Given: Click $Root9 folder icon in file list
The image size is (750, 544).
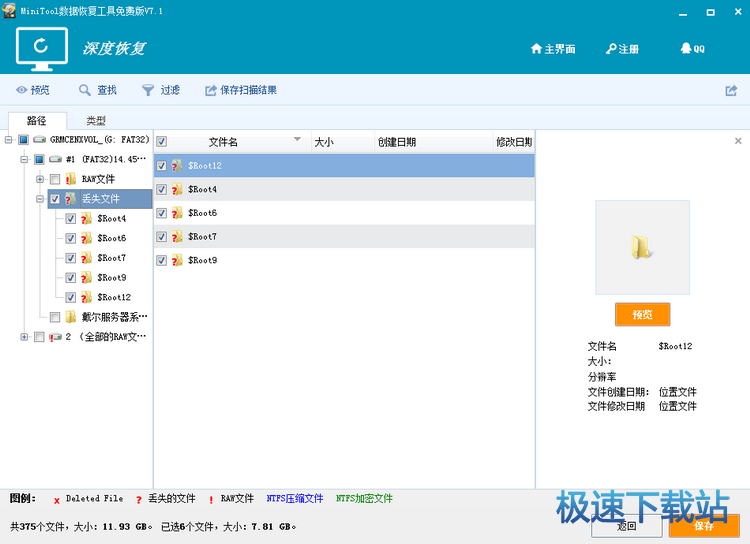Looking at the screenshot, I should coord(177,260).
